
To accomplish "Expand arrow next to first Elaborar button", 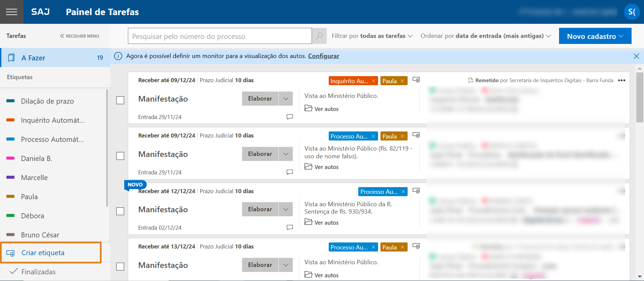I will [286, 99].
